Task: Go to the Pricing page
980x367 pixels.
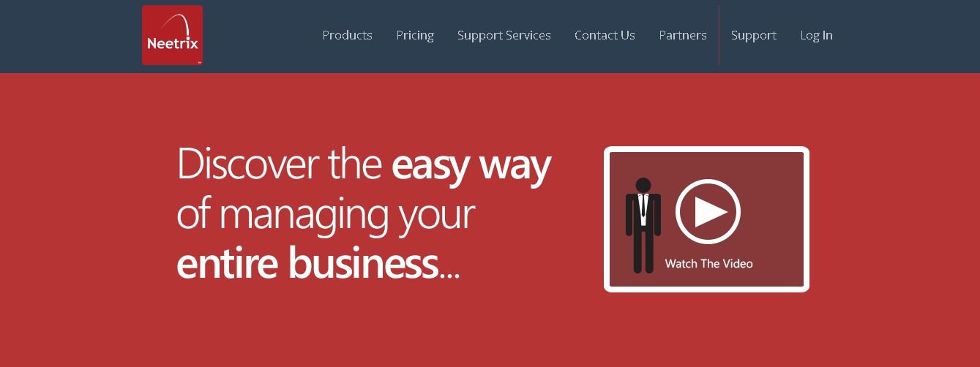Action: pos(415,35)
